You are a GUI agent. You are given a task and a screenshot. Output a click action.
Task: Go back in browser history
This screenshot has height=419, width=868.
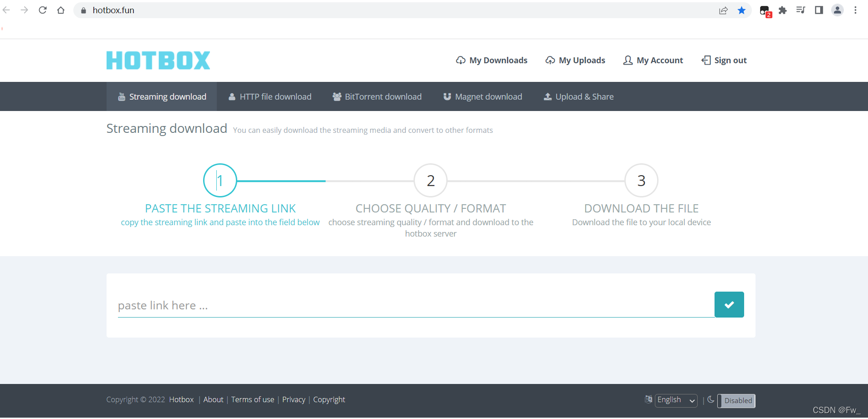click(x=6, y=10)
